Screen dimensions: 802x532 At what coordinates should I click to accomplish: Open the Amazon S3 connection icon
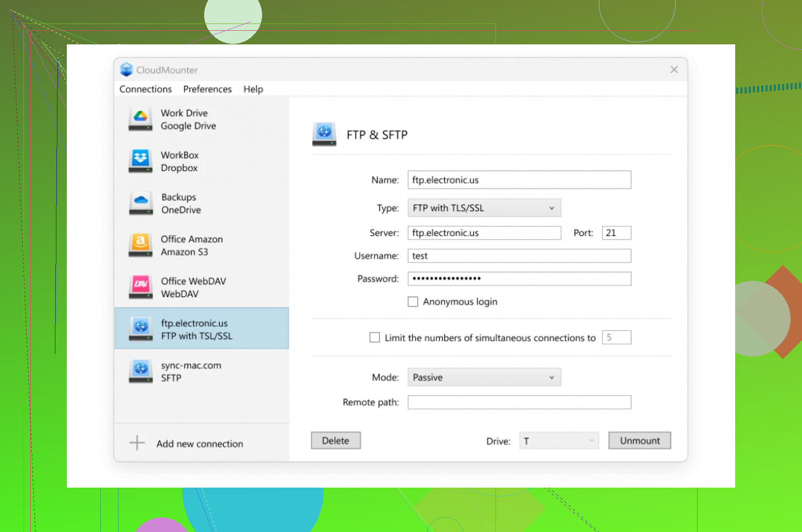click(x=140, y=245)
